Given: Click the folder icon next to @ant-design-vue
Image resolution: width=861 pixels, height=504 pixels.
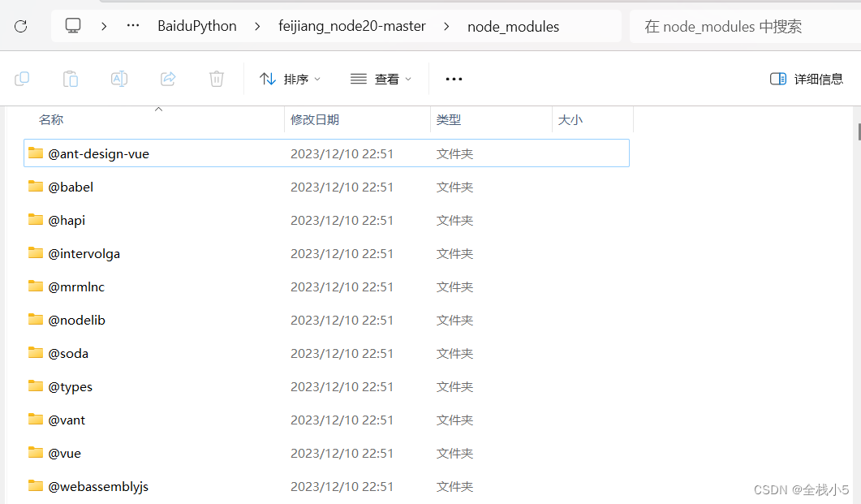Looking at the screenshot, I should (36, 153).
